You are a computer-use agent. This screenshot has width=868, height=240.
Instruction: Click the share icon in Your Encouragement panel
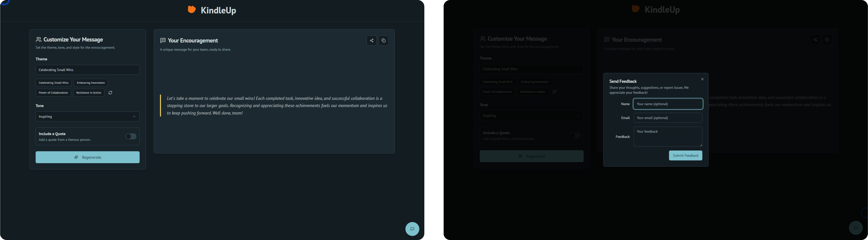(x=371, y=41)
